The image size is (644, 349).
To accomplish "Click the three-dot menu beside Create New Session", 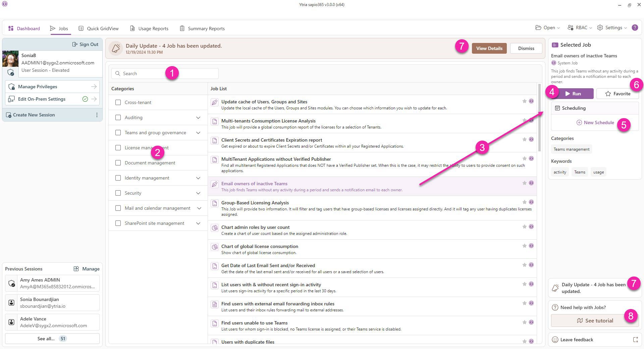I will click(97, 115).
